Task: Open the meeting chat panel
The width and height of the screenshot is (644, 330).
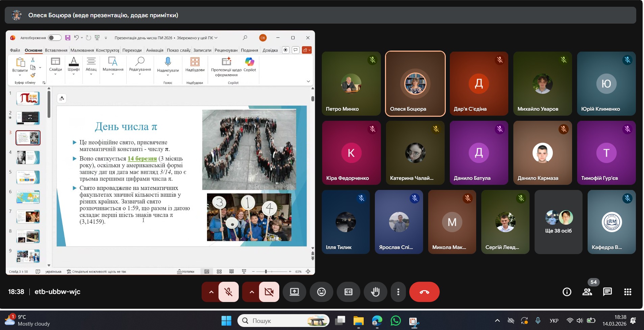Action: 607,292
